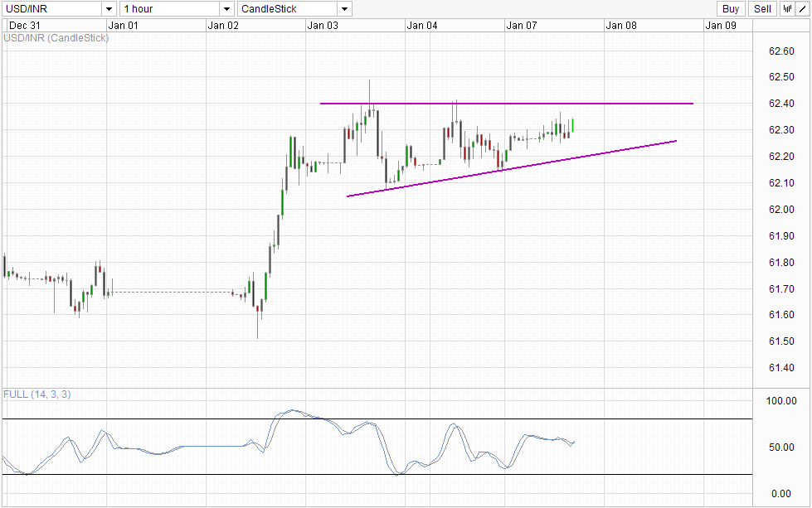Click the 62.60 price axis label

pyautogui.click(x=781, y=51)
